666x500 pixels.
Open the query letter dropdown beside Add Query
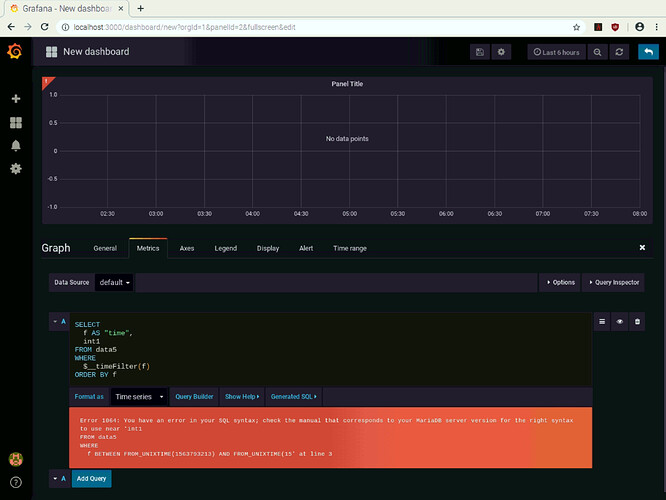click(59, 478)
